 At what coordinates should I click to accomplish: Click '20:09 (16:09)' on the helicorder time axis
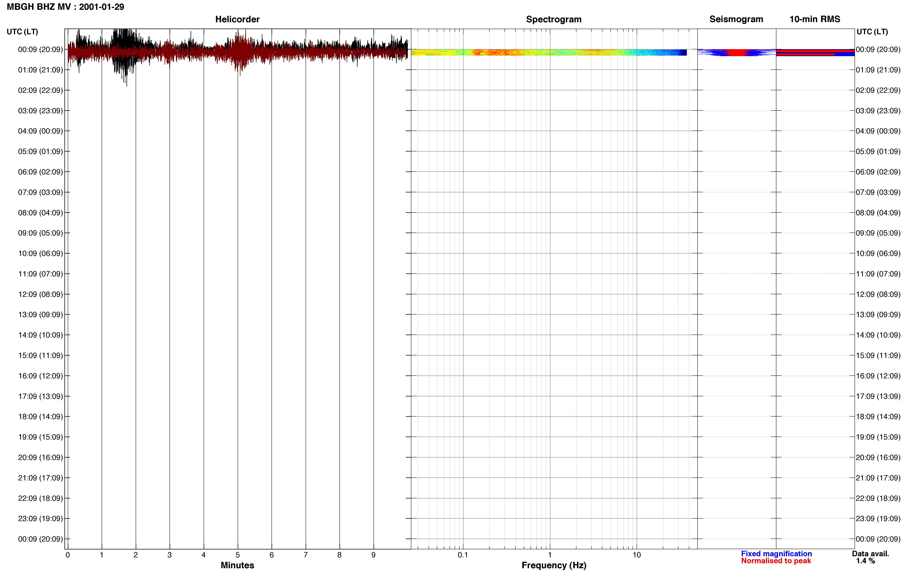[x=40, y=458]
